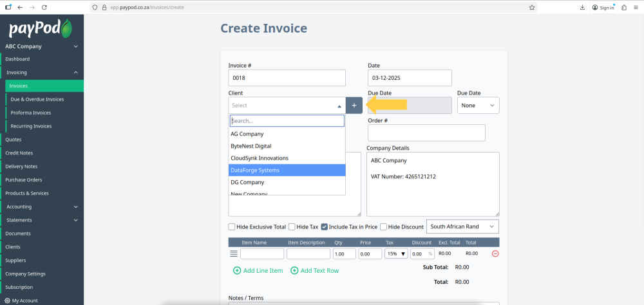Open Documents in sidebar
This screenshot has width=644, height=305.
click(x=42, y=233)
